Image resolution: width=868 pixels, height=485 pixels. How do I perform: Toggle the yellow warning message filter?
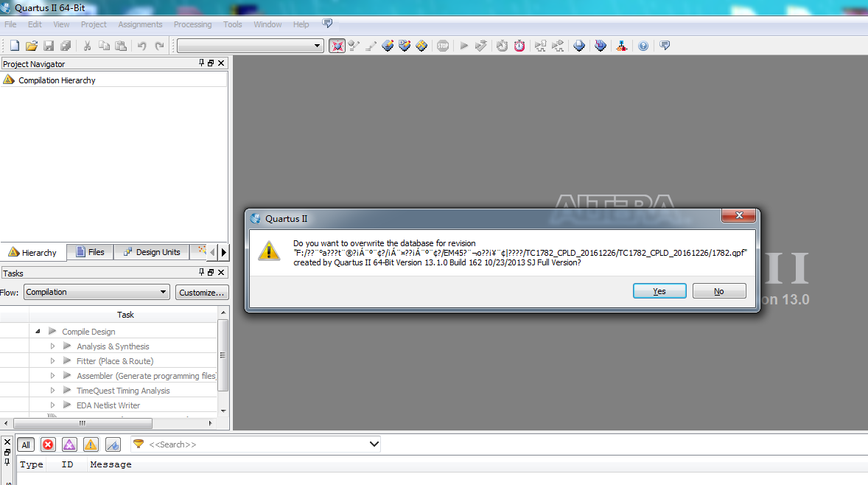point(91,444)
